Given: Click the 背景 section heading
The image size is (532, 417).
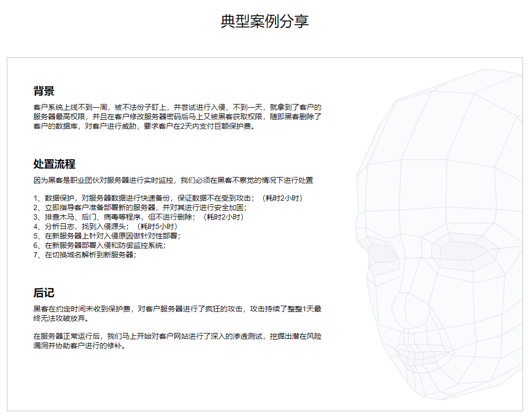Looking at the screenshot, I should tap(44, 91).
